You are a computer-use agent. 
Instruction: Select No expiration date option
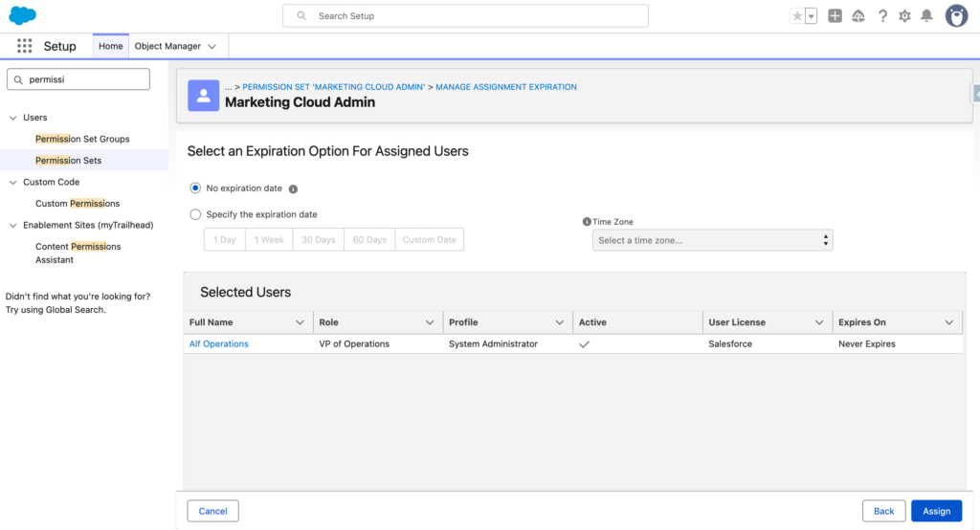(196, 188)
